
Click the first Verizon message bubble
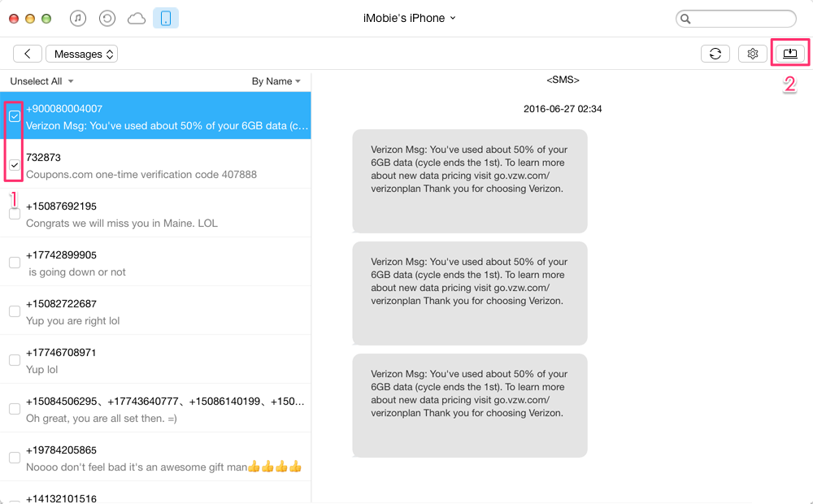470,181
